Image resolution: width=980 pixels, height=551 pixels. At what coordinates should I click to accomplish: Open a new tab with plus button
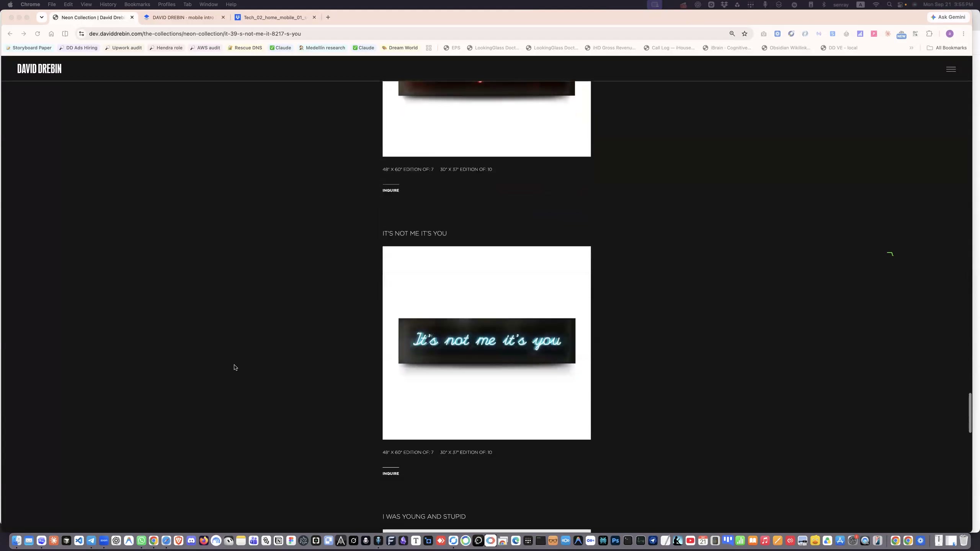click(328, 17)
